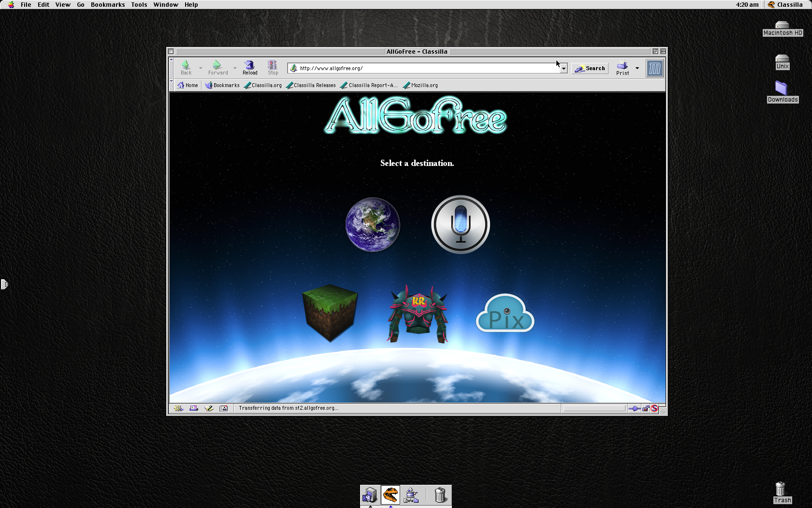Viewport: 812px width, 508px height.
Task: Click the trash can in the dock
Action: tap(440, 495)
